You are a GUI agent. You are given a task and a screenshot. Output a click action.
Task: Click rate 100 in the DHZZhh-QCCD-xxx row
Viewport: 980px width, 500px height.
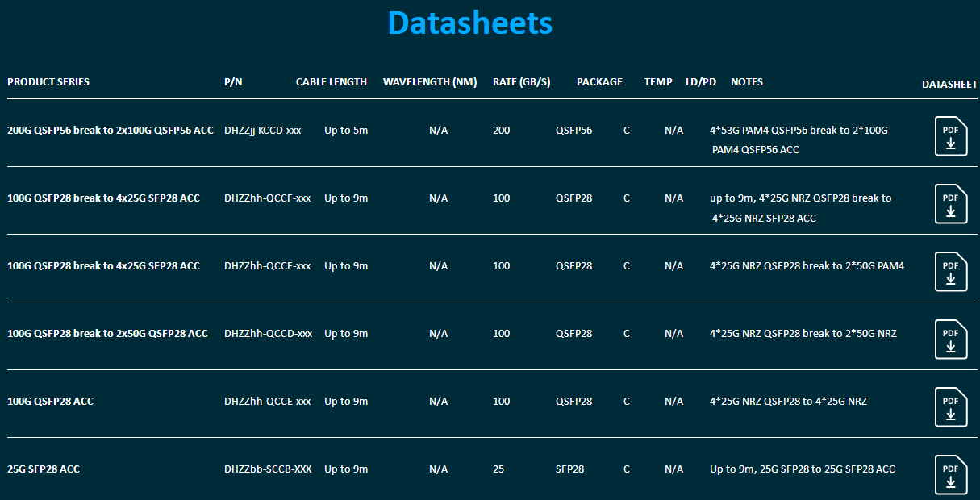coord(502,333)
